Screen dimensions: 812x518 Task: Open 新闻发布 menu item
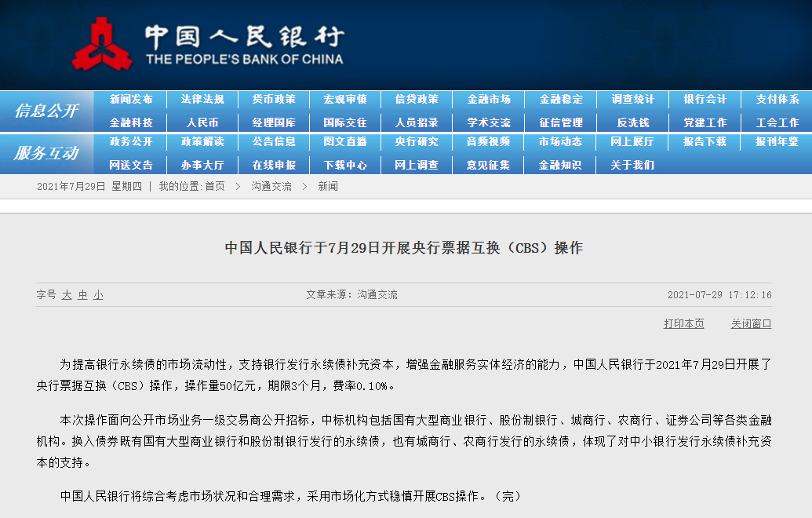[131, 99]
